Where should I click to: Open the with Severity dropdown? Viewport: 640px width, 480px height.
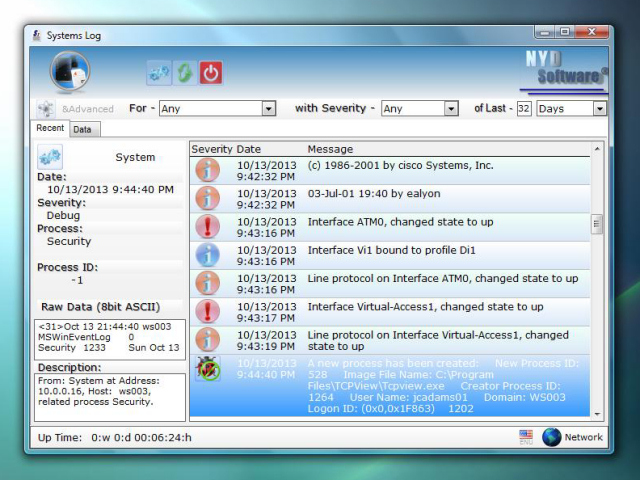pos(451,109)
